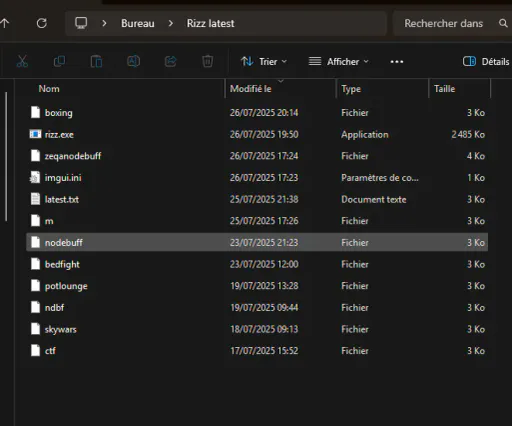512x426 pixels.
Task: Click in the Rechercher dans search field
Action: point(443,23)
